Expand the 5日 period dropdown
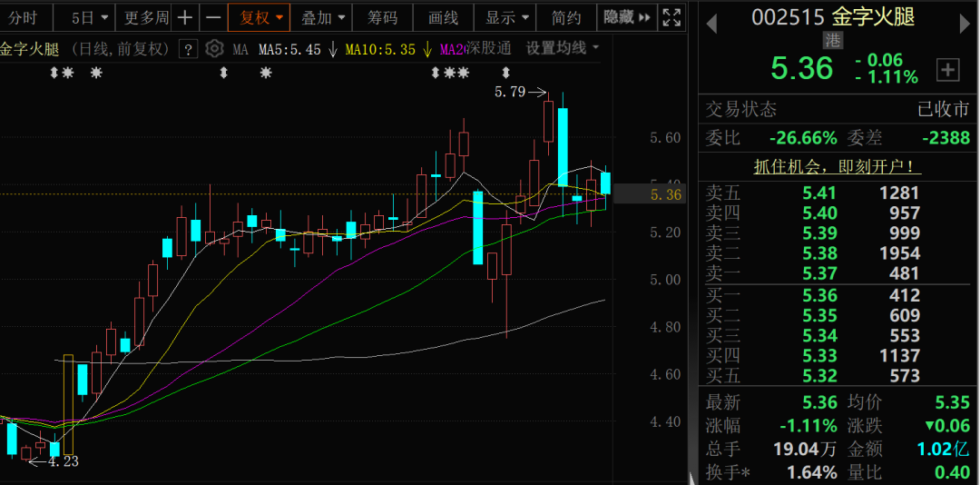The image size is (980, 485). [90, 17]
